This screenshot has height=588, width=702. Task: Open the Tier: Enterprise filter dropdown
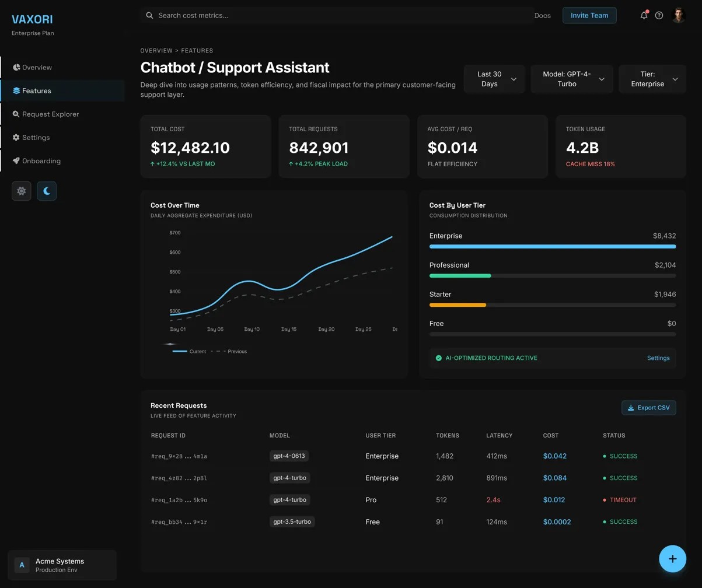tap(652, 79)
